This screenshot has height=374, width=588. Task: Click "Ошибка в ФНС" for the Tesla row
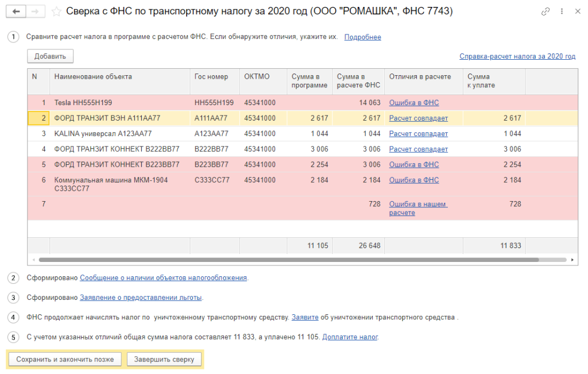tap(413, 103)
